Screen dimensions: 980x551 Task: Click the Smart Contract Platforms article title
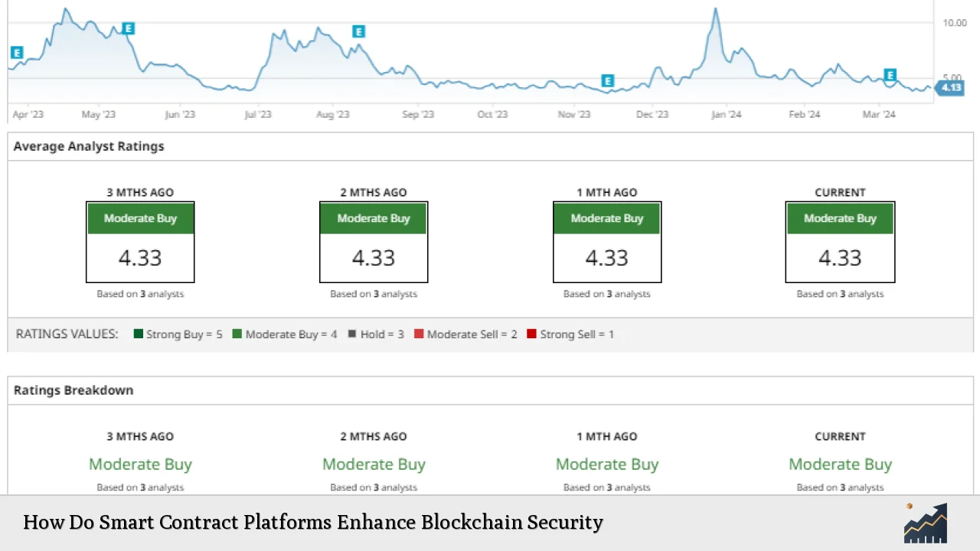point(313,523)
